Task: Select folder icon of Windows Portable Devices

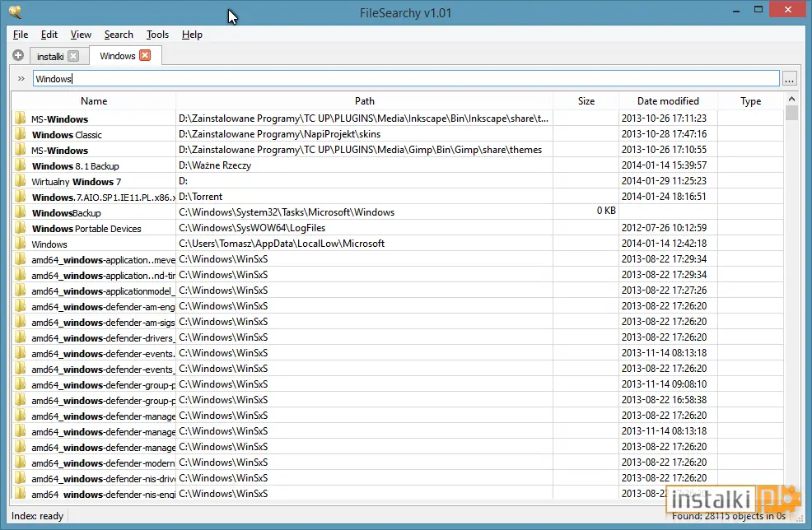Action: [21, 228]
